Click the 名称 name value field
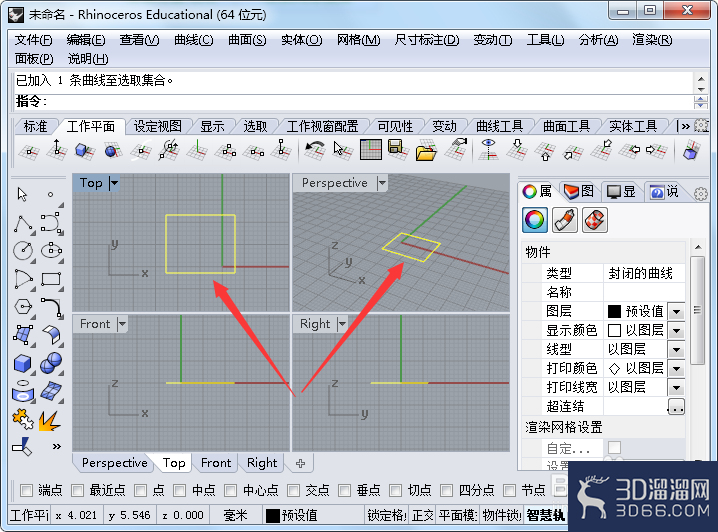Viewport: 718px width, 532px height. click(x=644, y=292)
